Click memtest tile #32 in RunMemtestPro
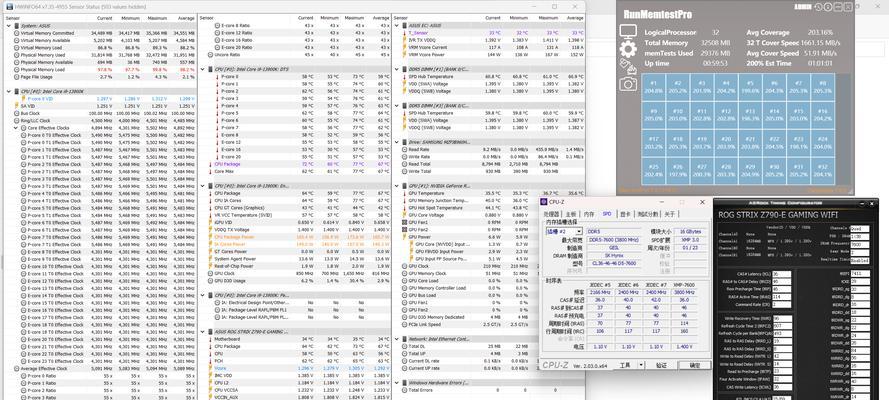This screenshot has width=889, height=400. click(823, 171)
